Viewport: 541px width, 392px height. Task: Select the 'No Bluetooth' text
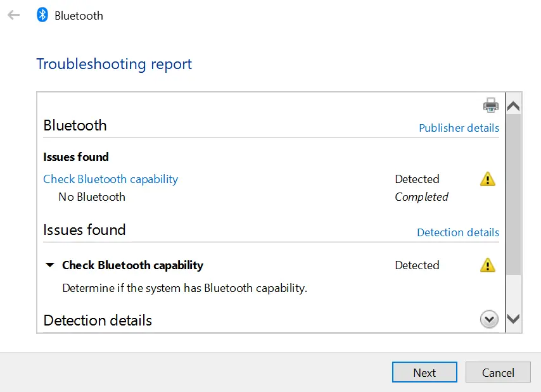point(92,197)
